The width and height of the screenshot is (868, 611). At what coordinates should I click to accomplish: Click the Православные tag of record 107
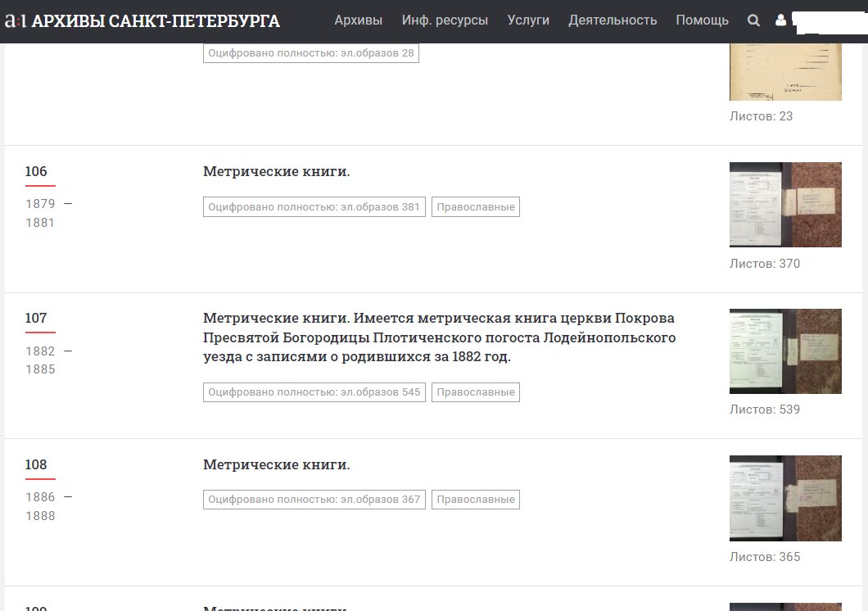(x=476, y=392)
